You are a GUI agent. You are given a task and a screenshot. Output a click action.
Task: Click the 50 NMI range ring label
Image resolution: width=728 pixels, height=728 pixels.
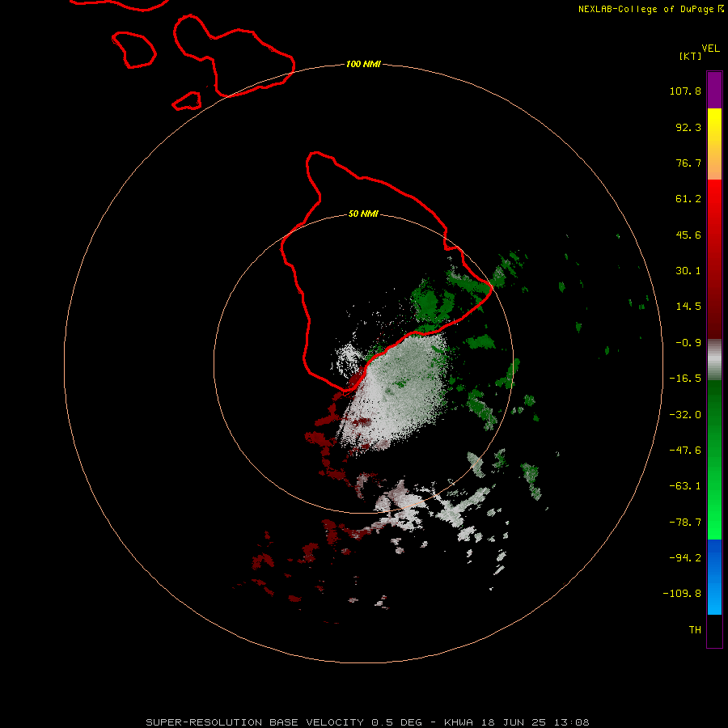(363, 214)
